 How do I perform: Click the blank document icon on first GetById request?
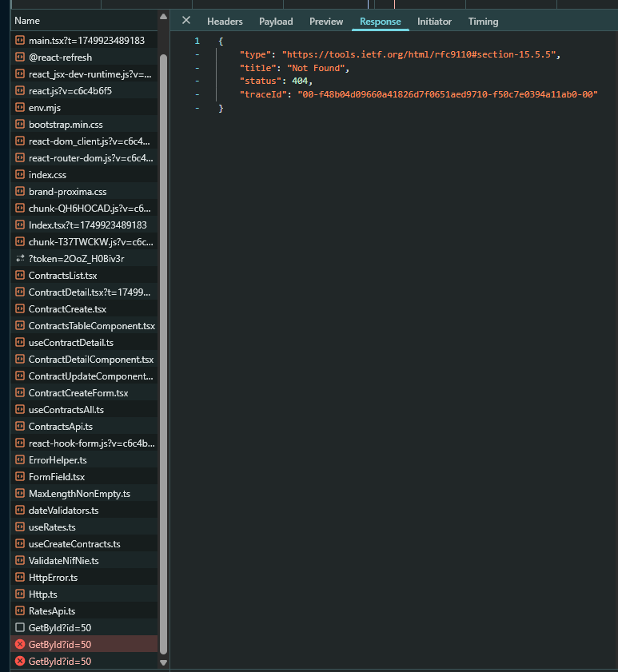coord(20,628)
